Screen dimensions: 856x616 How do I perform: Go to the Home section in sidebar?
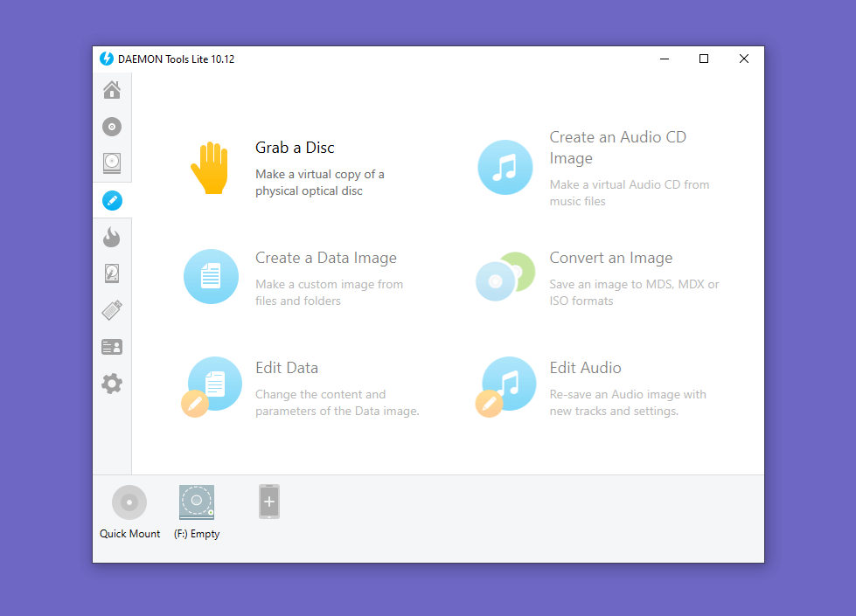(112, 90)
